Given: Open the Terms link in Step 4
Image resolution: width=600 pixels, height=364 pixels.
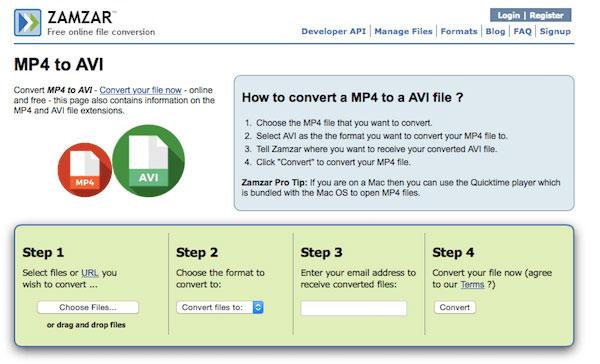Looking at the screenshot, I should 473,284.
